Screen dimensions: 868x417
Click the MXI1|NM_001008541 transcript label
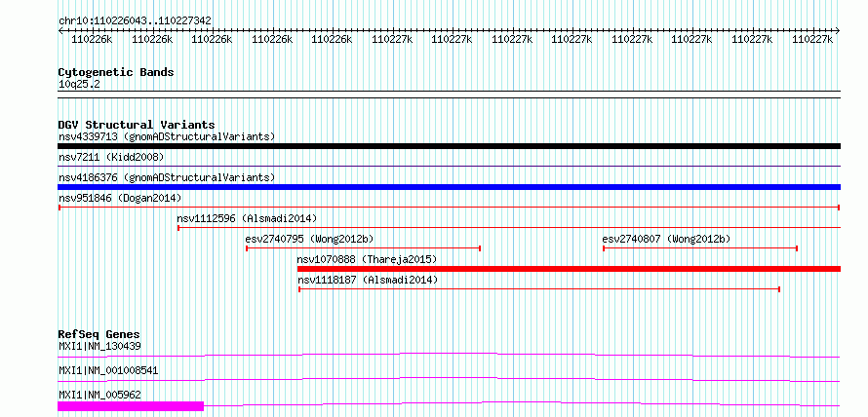tap(108, 370)
